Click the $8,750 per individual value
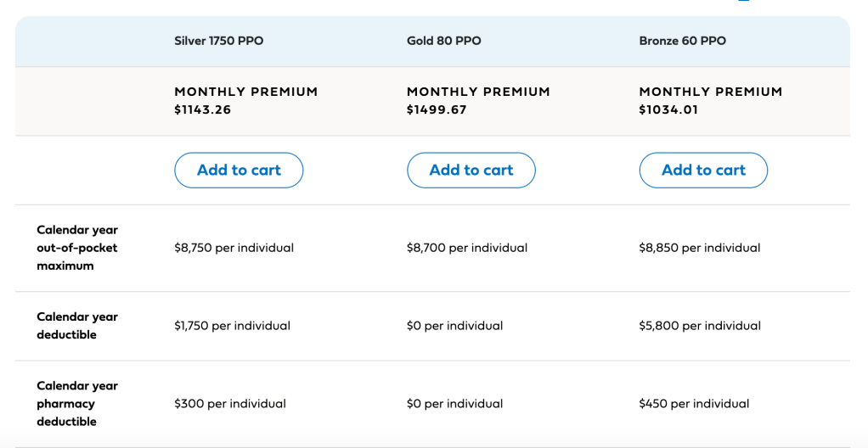The image size is (868, 448). tap(234, 248)
